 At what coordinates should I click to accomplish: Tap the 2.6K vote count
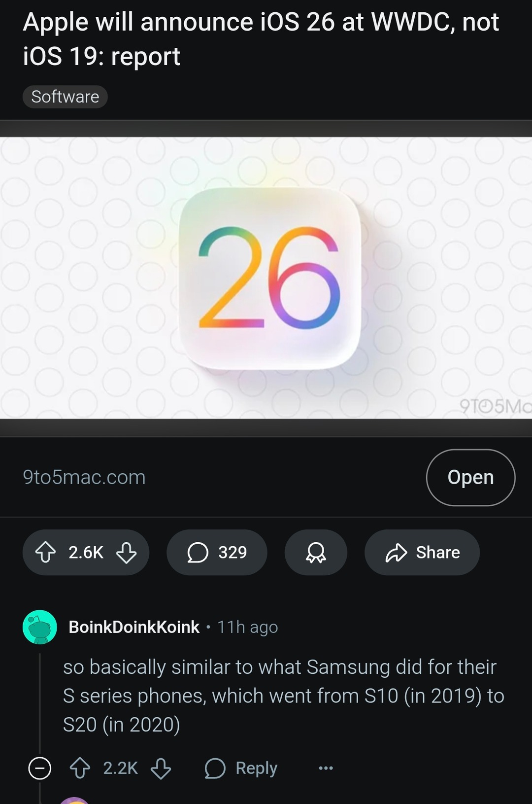(86, 553)
